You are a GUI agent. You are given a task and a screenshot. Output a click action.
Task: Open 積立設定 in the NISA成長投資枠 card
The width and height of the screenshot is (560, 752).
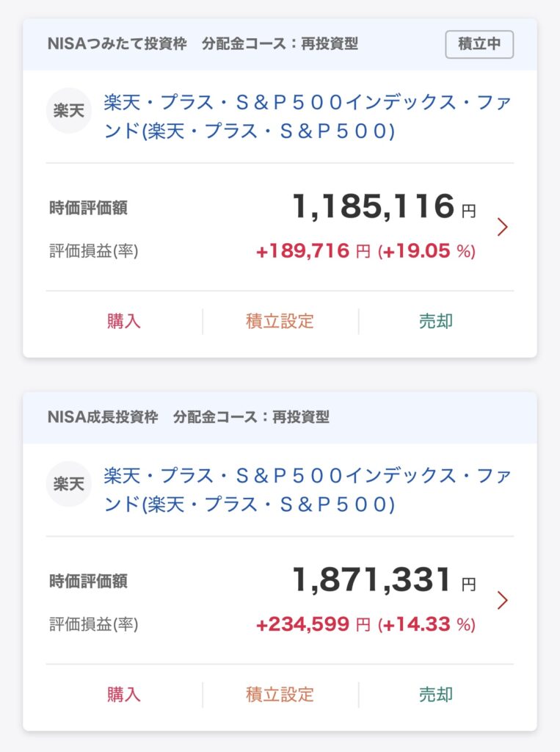(x=280, y=694)
